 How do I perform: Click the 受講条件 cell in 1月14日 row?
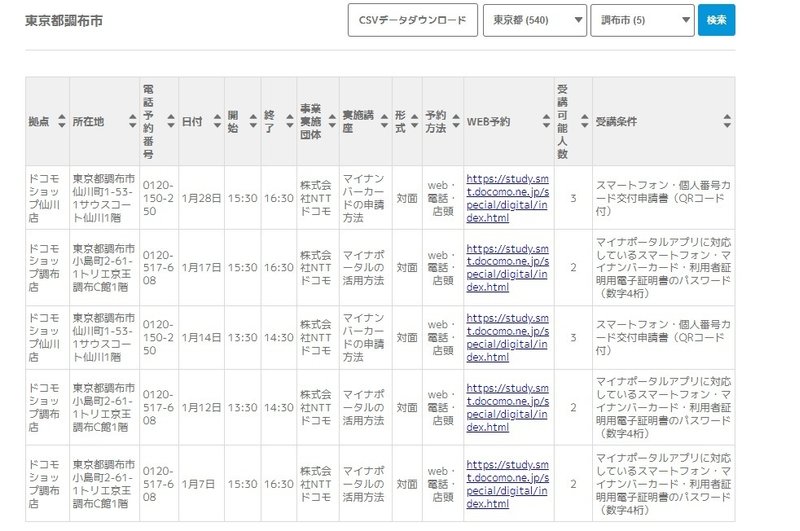663,338
